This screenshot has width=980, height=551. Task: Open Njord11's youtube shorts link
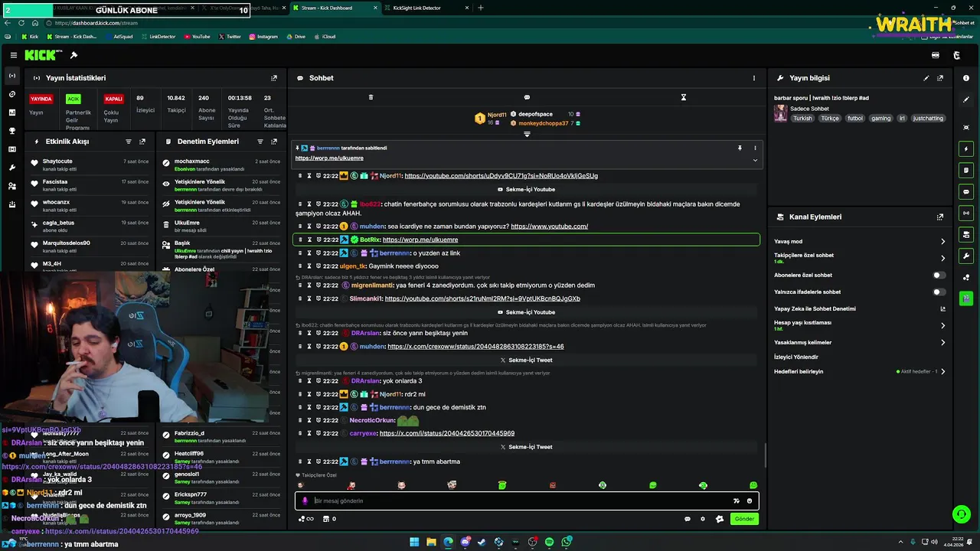501,176
